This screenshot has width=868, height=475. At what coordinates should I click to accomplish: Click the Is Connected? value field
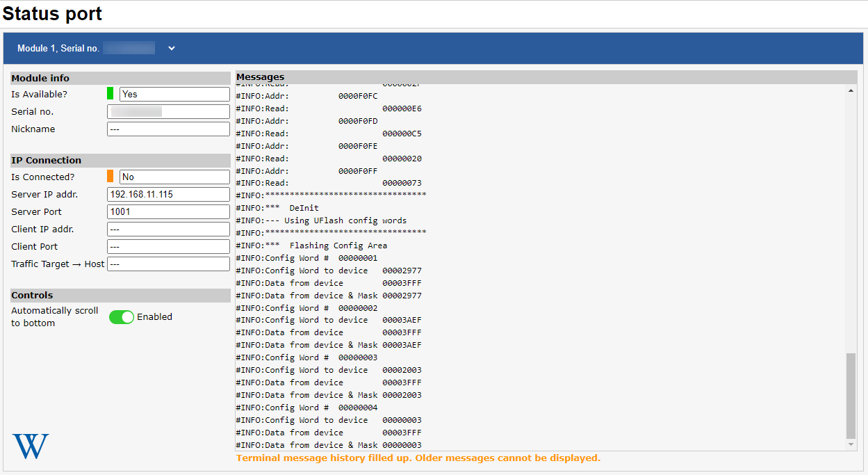click(174, 177)
